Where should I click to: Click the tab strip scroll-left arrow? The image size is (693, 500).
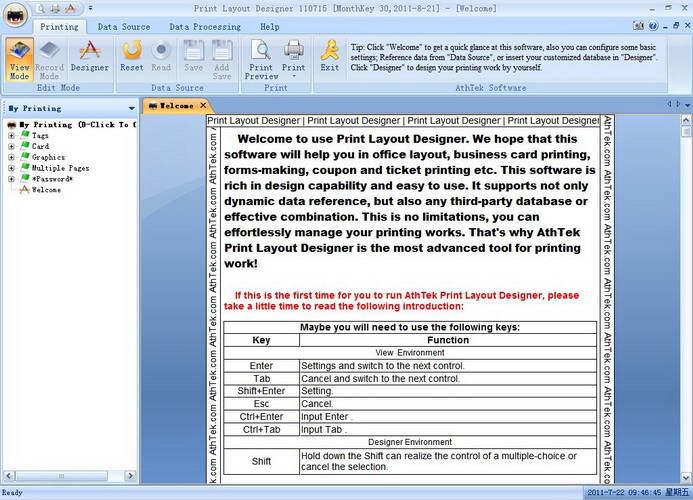669,104
